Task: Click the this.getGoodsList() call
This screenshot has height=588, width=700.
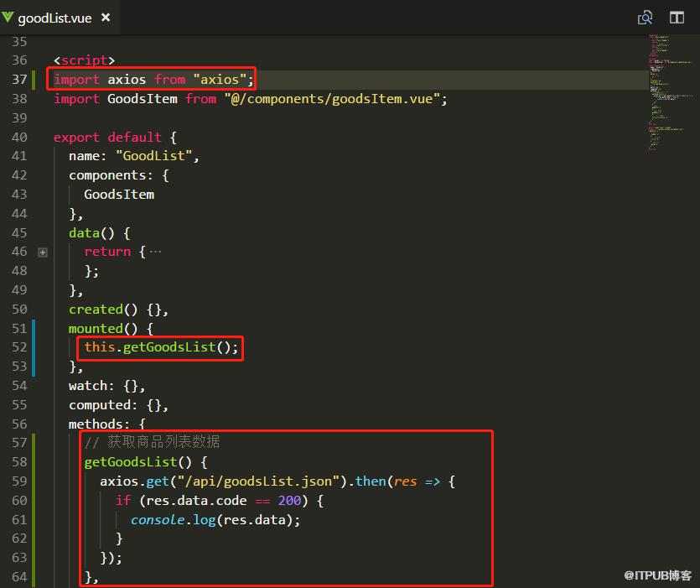Action: pos(161,347)
